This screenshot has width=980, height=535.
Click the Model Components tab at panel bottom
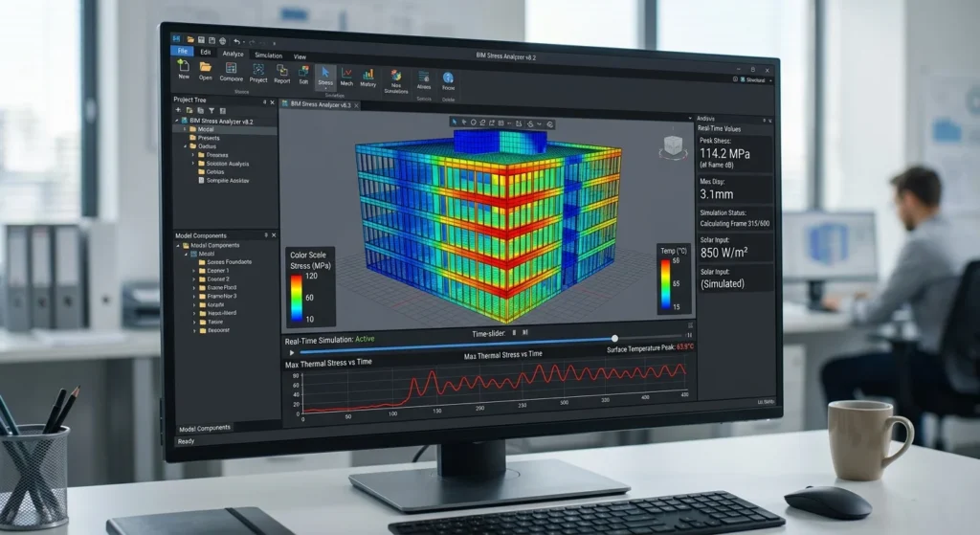pos(205,428)
